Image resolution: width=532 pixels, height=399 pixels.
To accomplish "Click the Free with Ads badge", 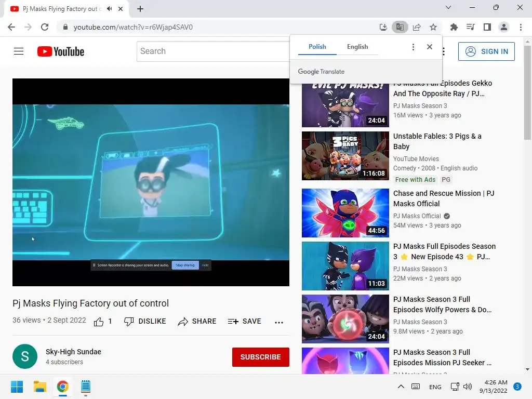I will 415,179.
